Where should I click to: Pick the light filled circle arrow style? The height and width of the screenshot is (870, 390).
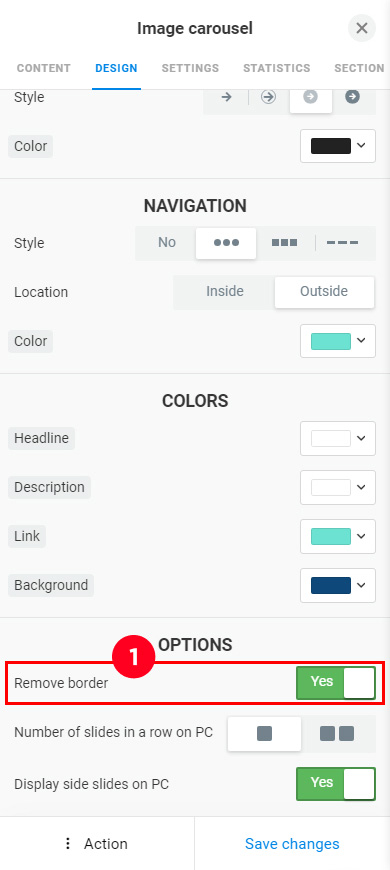[311, 97]
